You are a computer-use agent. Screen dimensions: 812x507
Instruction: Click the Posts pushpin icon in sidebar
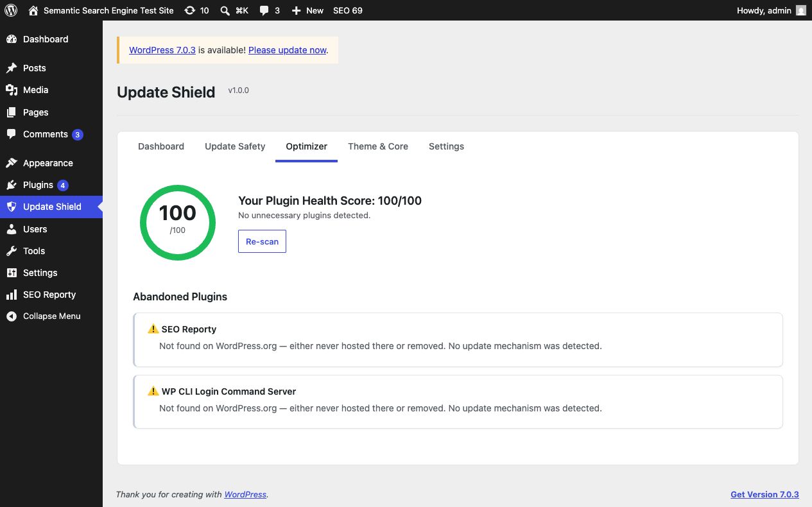tap(12, 68)
